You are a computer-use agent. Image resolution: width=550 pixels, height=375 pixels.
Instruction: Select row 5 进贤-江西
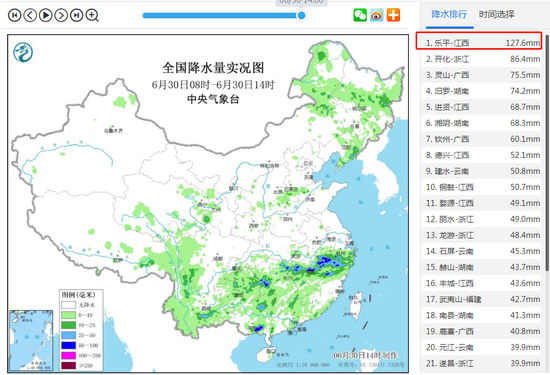point(481,107)
